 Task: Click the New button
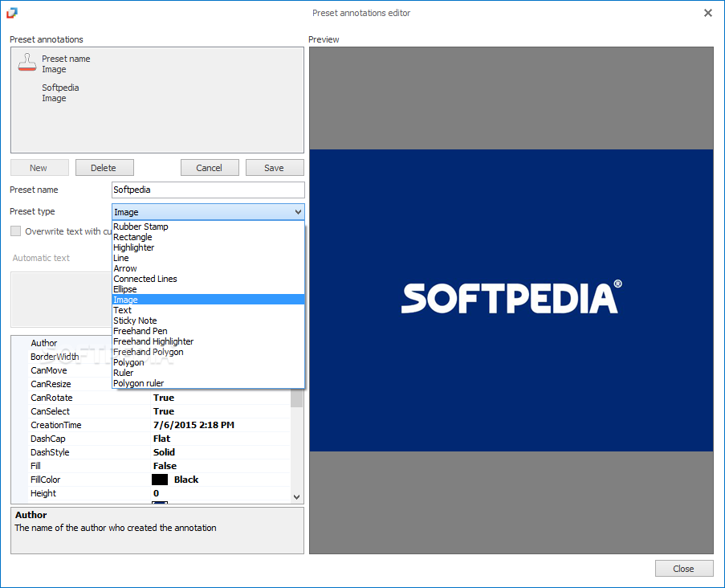pyautogui.click(x=40, y=167)
